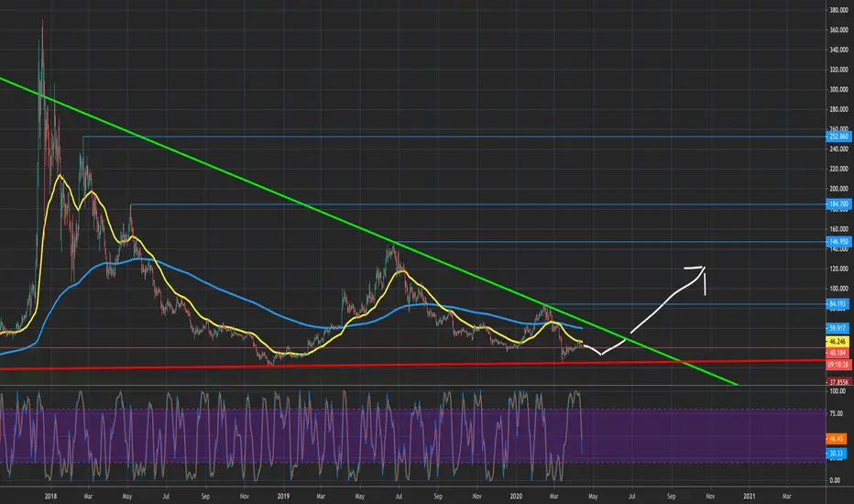The height and width of the screenshot is (504, 854).
Task: Click the 120.000 price axis tick
Action: [838, 268]
